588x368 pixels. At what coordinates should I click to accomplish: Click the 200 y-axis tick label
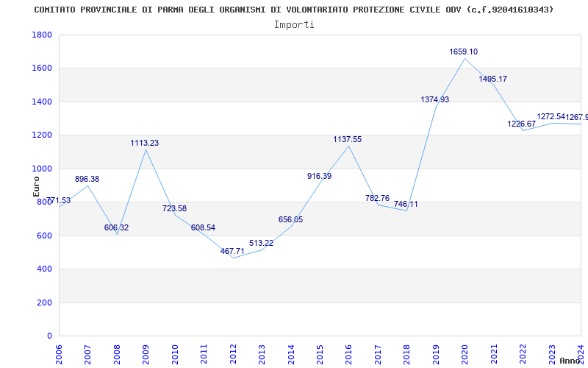(44, 302)
